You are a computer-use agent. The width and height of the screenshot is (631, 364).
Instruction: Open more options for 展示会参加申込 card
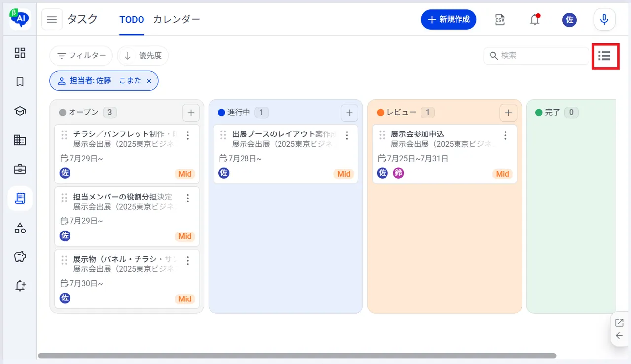point(505,135)
